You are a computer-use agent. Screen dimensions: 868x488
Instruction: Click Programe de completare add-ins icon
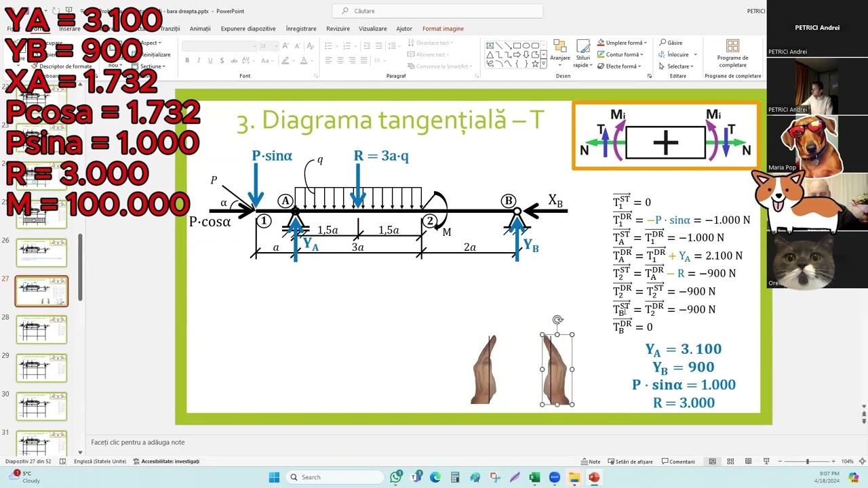tap(732, 53)
